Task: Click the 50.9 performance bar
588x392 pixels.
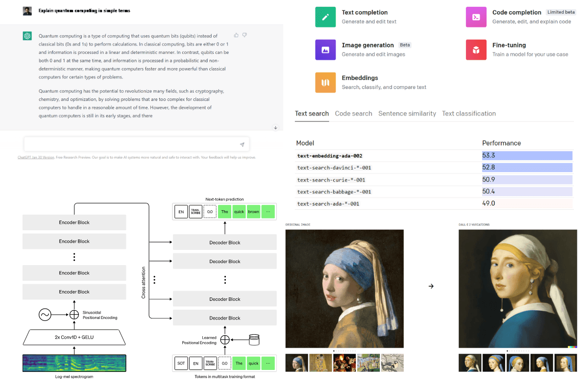Action: [527, 180]
